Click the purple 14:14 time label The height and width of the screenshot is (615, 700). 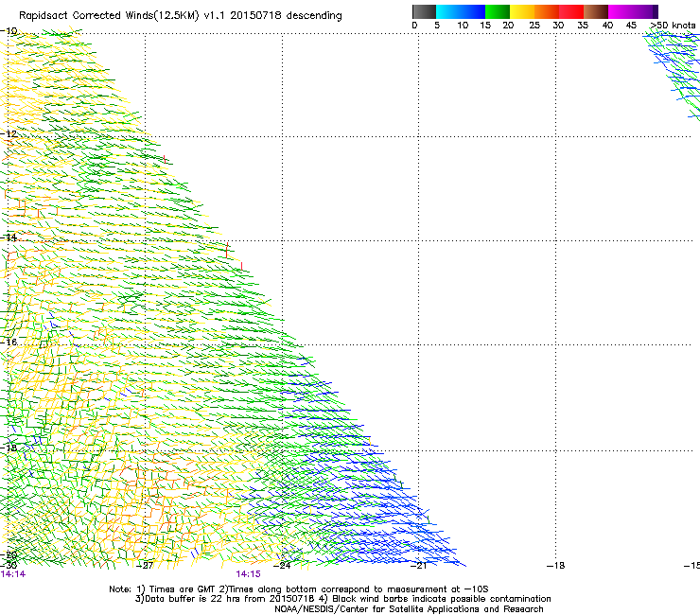[13, 574]
